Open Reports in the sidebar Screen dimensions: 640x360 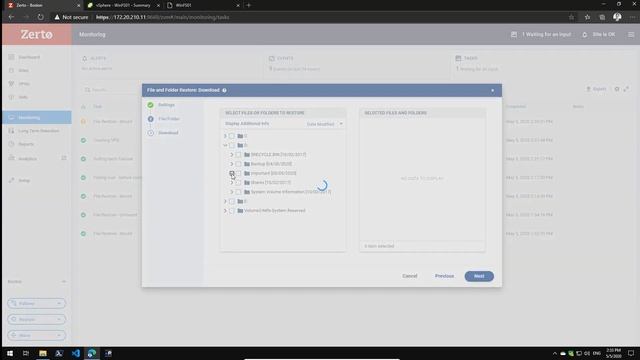26,144
